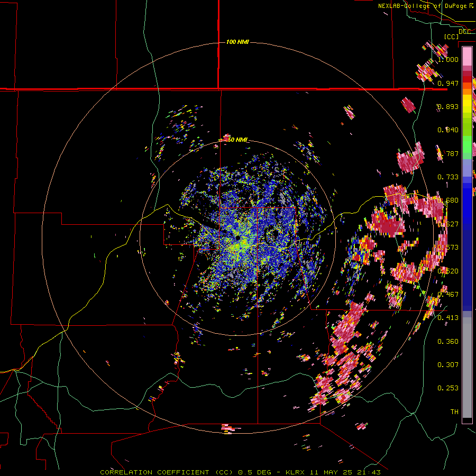Viewport: 476px width, 476px height.
Task: Select the 0.467 scale value
Action: pyautogui.click(x=448, y=295)
